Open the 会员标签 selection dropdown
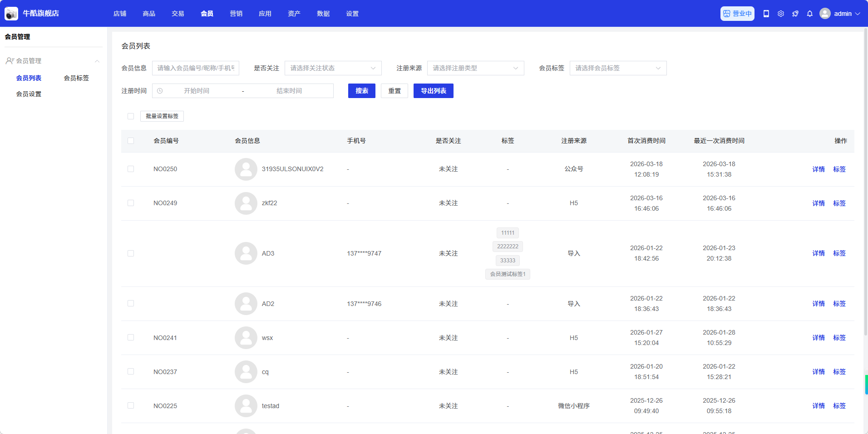The height and width of the screenshot is (434, 868). (618, 68)
